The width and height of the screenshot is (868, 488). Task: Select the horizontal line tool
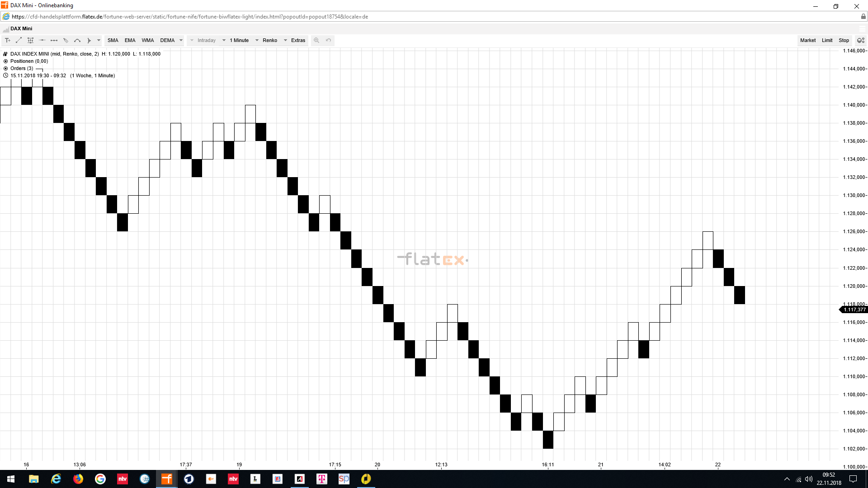coord(42,40)
